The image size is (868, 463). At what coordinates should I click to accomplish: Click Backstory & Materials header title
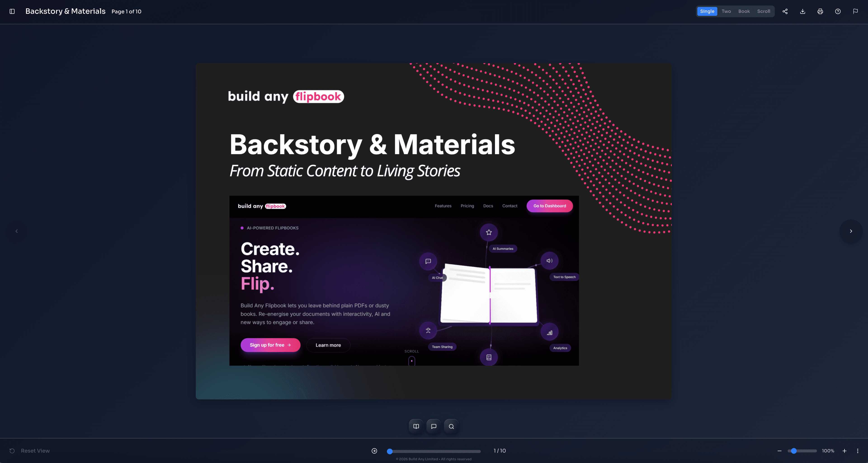tap(65, 11)
